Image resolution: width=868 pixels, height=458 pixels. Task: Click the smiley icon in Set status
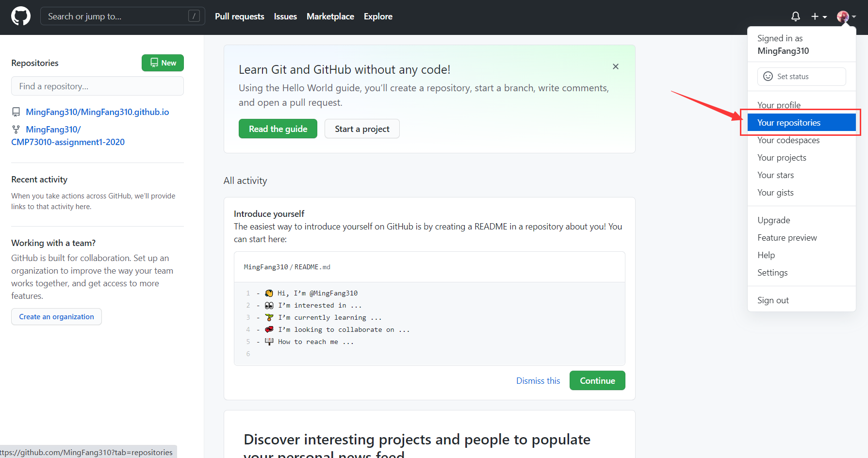[x=768, y=76]
